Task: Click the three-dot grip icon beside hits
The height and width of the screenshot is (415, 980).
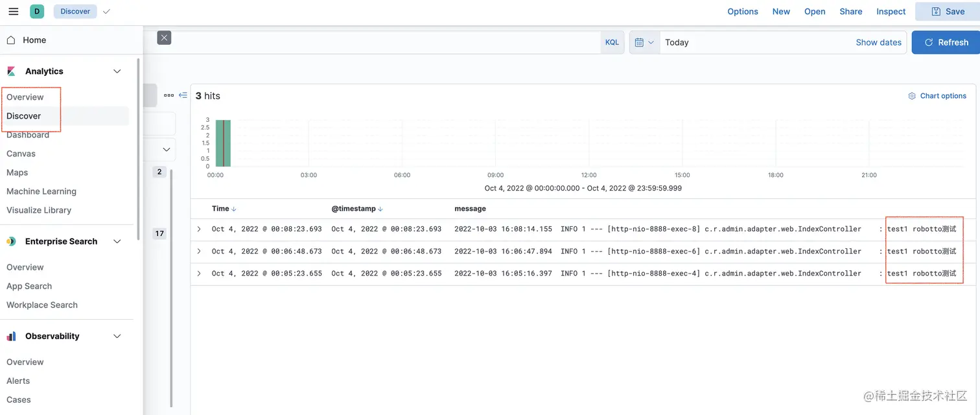Action: (169, 95)
